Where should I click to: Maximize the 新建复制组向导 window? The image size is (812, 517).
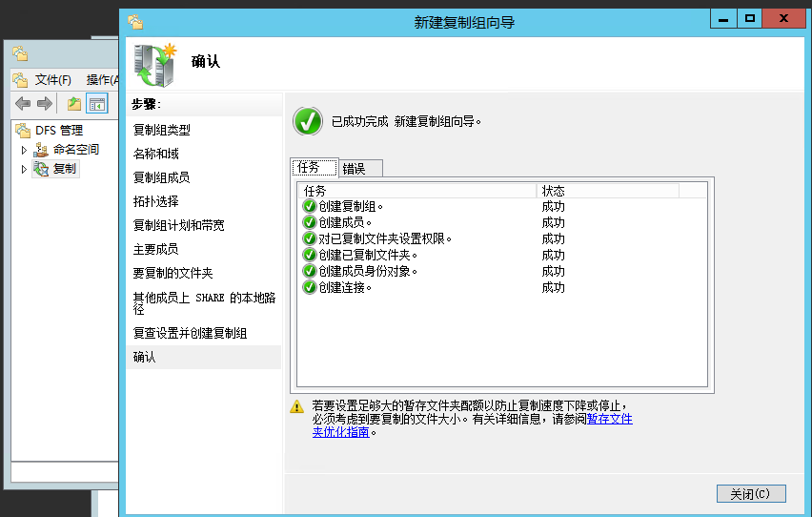click(749, 19)
